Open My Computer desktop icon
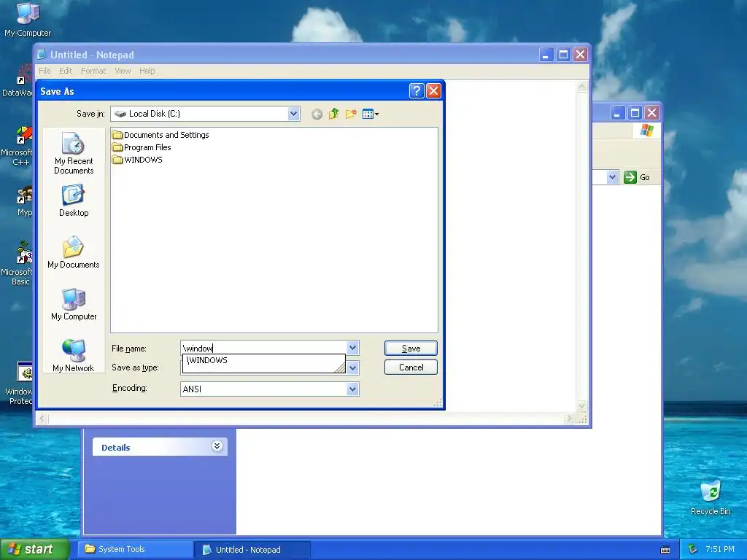The width and height of the screenshot is (747, 560). click(28, 20)
